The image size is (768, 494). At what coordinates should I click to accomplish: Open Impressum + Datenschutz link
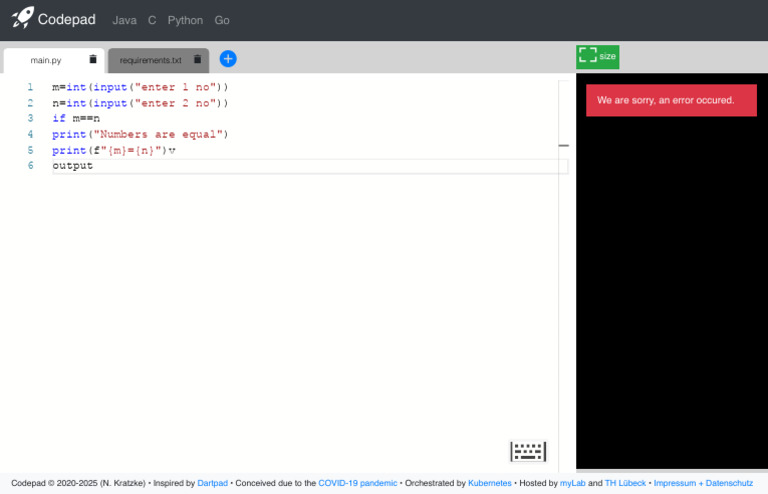[703, 483]
